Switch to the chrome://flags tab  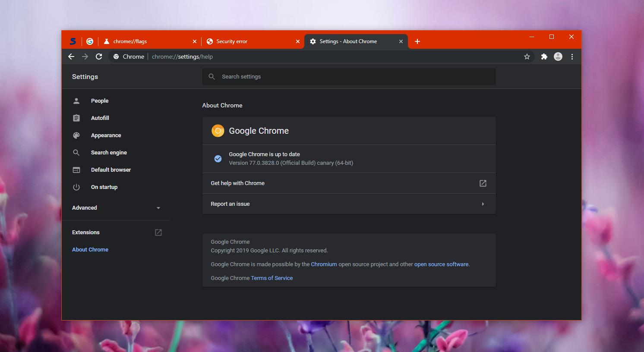(142, 41)
